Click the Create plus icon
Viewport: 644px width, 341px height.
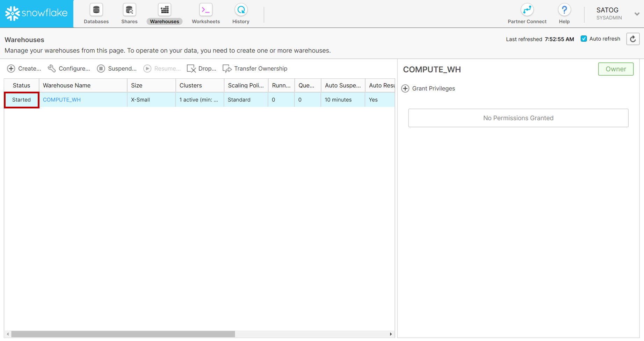(11, 69)
